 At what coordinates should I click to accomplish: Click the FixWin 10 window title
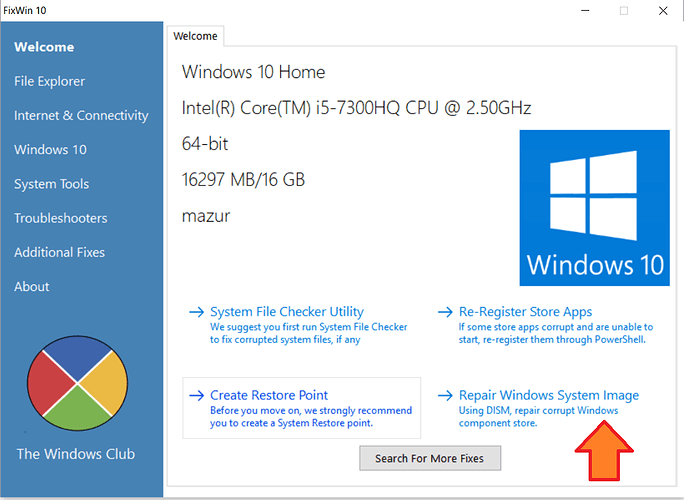[x=25, y=10]
